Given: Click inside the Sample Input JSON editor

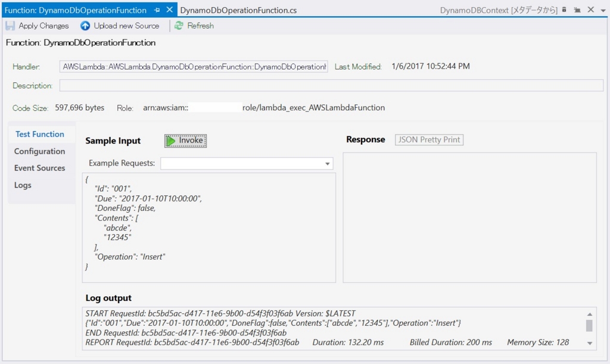Looking at the screenshot, I should [209, 228].
